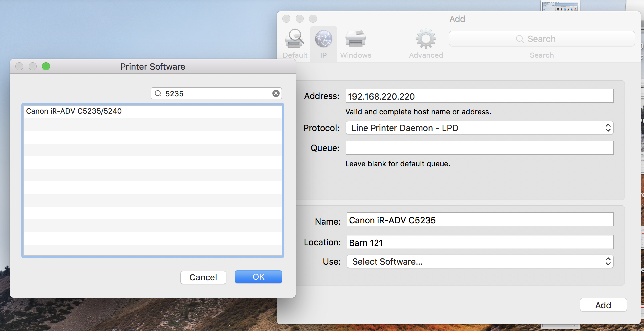
Task: Click the Address field
Action: [480, 96]
